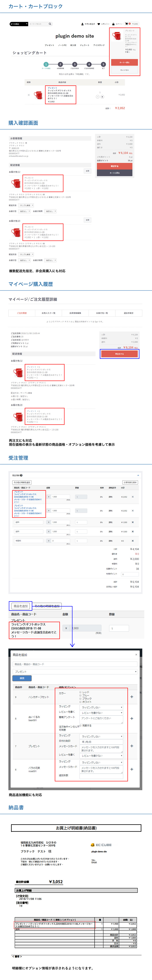Decrease cart quantity with minus button
This screenshot has height=980, width=152.
(x=97, y=97)
